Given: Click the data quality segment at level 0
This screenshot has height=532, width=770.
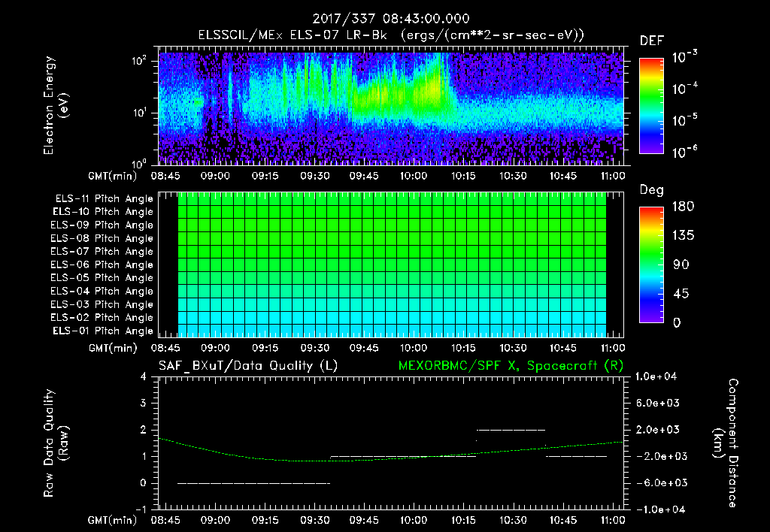Looking at the screenshot, I should pos(254,483).
